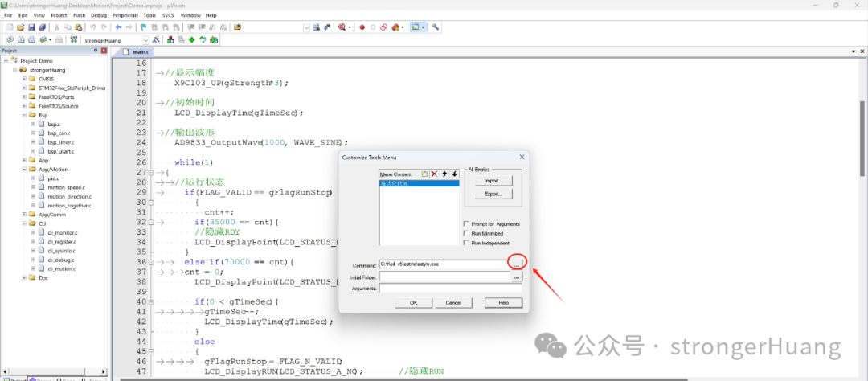Browse for Command with the ... button
Viewport: 868px width, 381px height.
pos(517,264)
